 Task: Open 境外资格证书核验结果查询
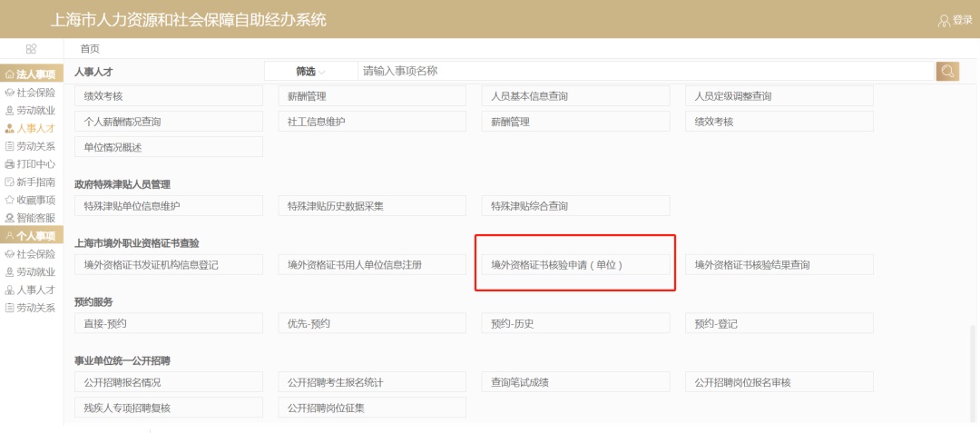click(x=779, y=265)
